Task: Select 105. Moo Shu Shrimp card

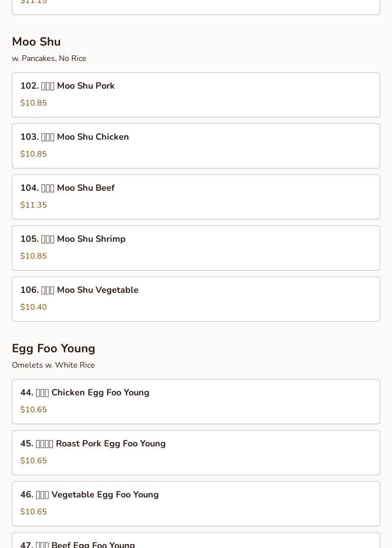Action: click(196, 248)
